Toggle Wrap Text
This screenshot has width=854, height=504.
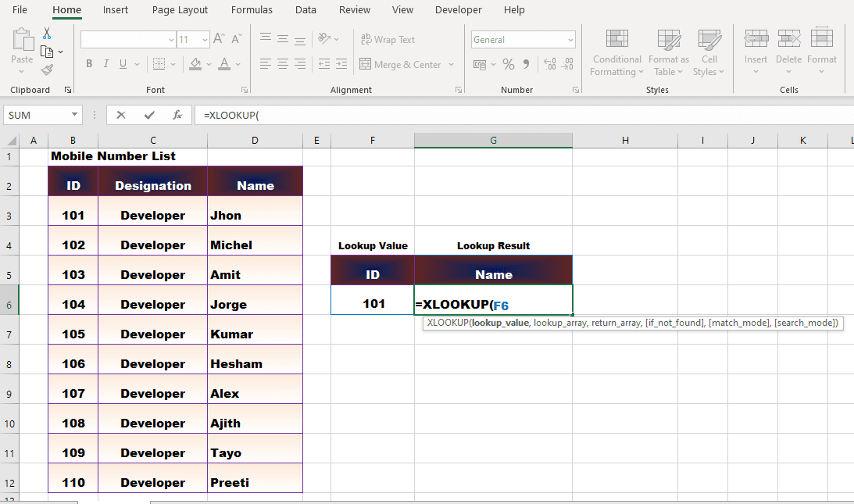point(388,39)
